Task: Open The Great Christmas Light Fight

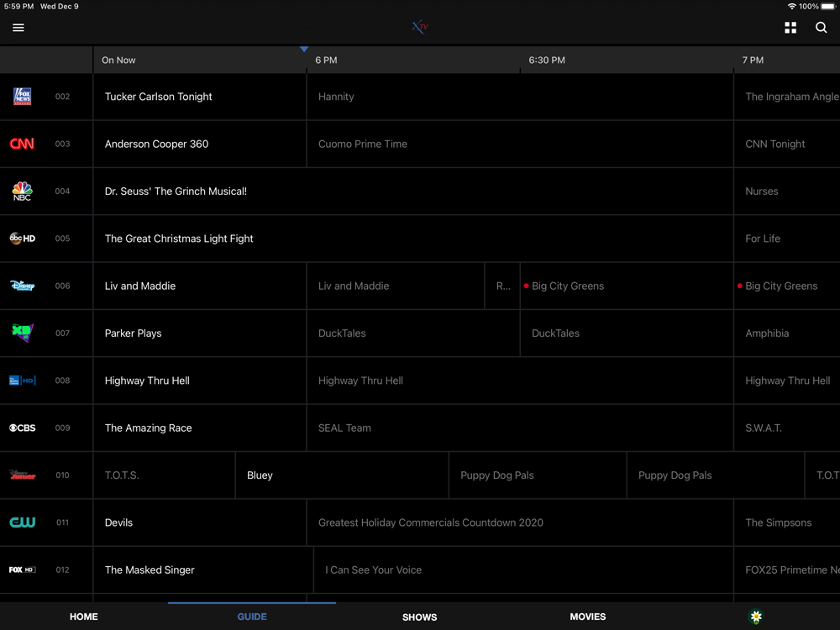Action: pos(413,239)
